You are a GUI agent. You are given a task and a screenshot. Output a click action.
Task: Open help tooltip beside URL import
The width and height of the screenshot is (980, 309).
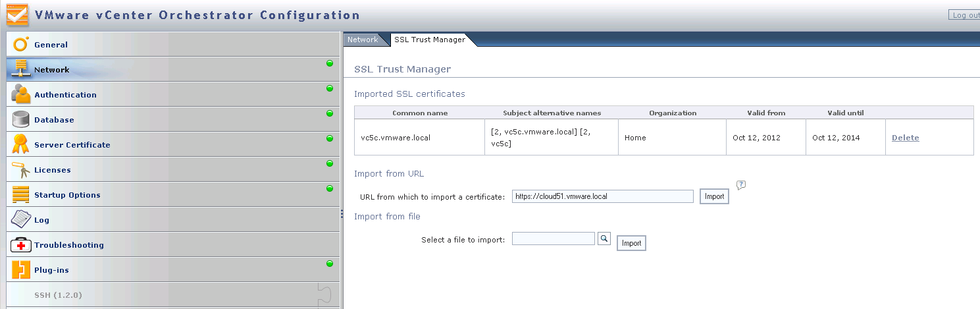740,185
